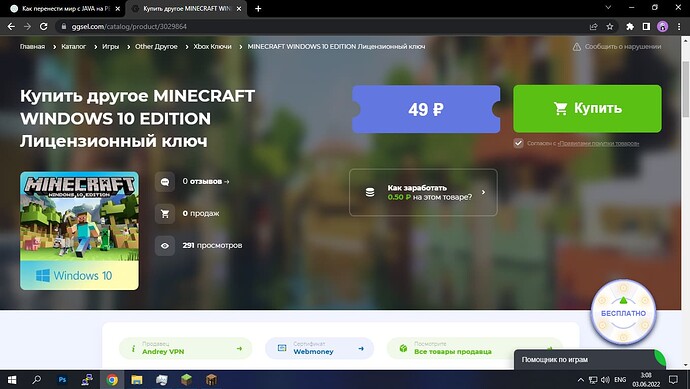Open the Xbox Ключи breadcrumb
The width and height of the screenshot is (690, 389).
pyautogui.click(x=212, y=46)
